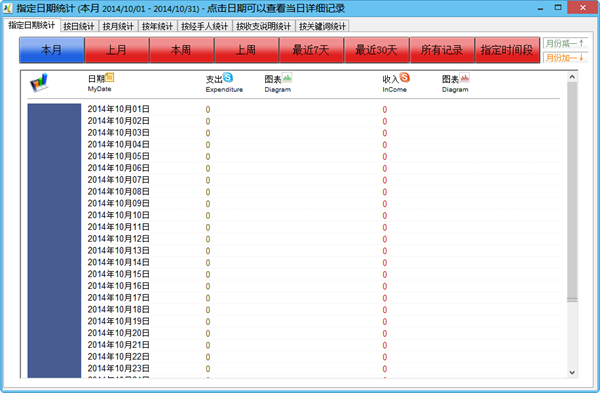Click the date 2014年10月19日
600x393 pixels.
pos(119,321)
